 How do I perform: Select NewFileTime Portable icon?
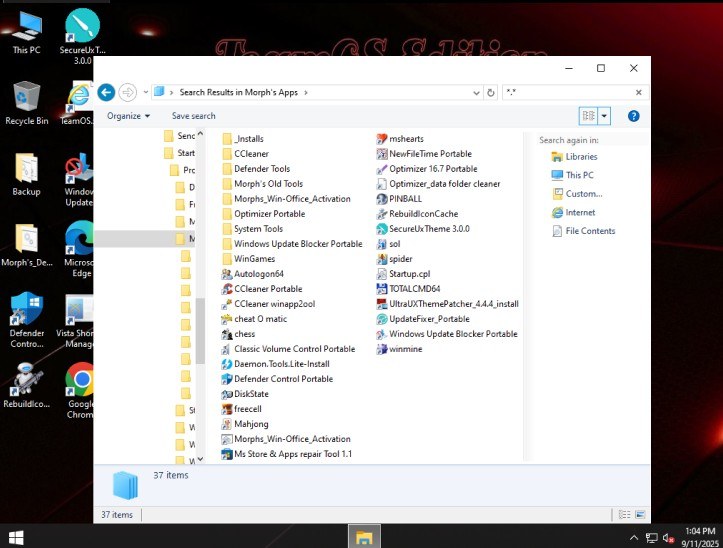382,154
